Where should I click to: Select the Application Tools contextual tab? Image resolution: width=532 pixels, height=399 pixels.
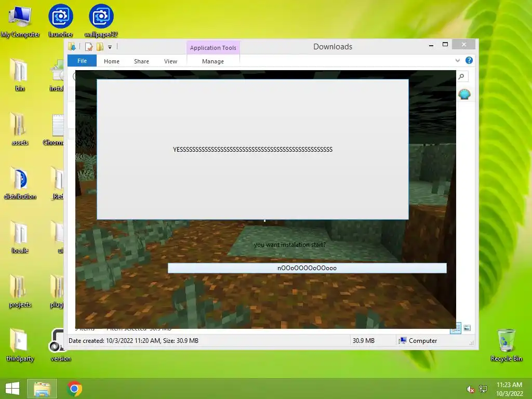click(x=213, y=48)
